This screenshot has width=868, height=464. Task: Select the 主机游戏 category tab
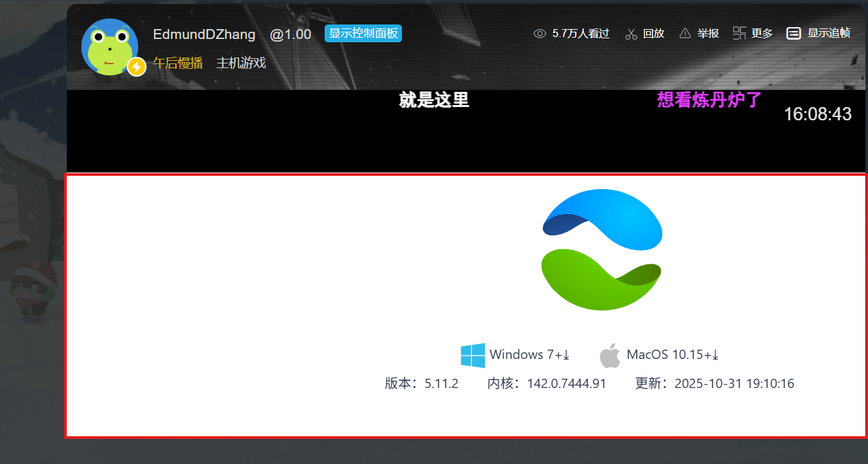coord(241,62)
